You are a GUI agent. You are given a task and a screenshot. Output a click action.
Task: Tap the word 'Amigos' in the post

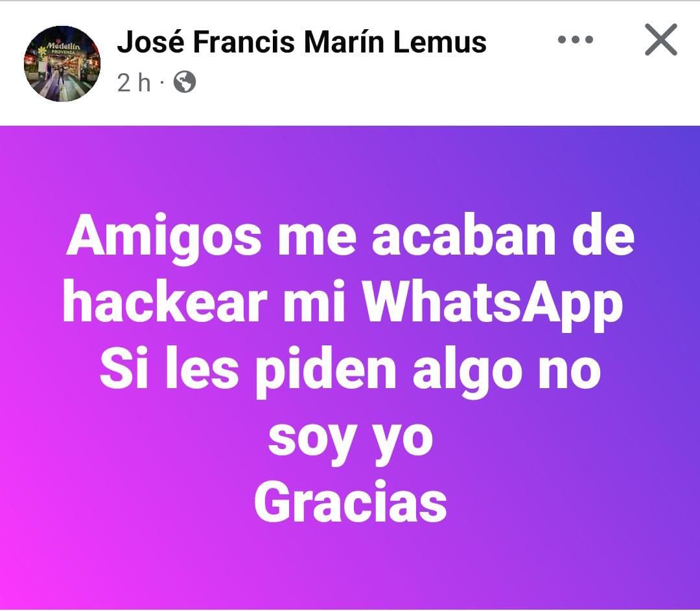tap(164, 237)
